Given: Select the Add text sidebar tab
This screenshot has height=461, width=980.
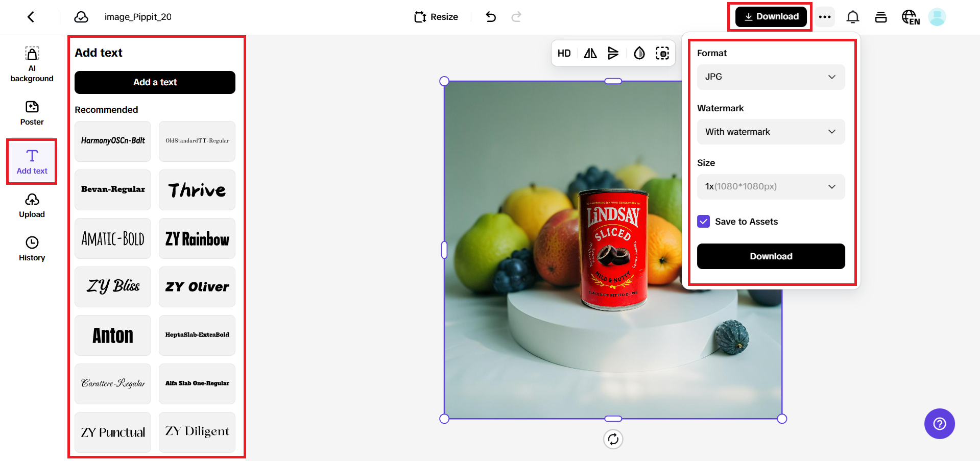Looking at the screenshot, I should (x=32, y=161).
